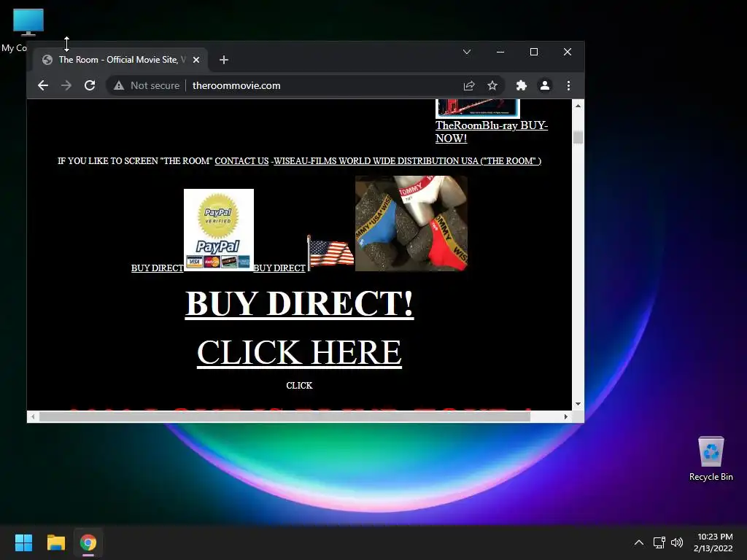Go back using Chrome's back arrow
747x560 pixels.
pos(43,86)
